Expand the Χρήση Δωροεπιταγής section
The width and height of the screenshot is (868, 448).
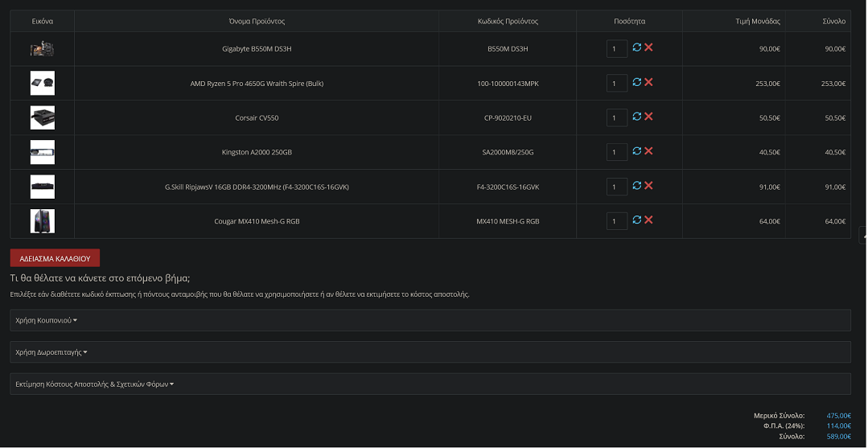430,352
